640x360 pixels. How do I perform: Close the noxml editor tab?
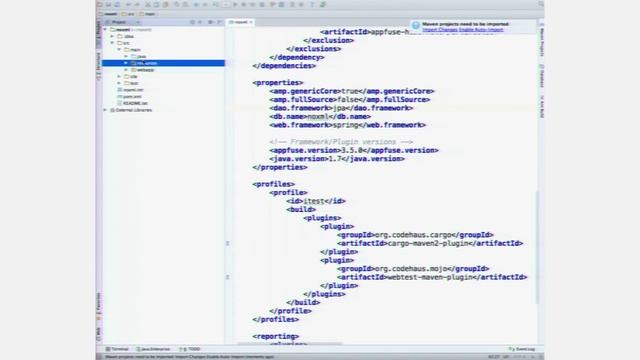251,22
